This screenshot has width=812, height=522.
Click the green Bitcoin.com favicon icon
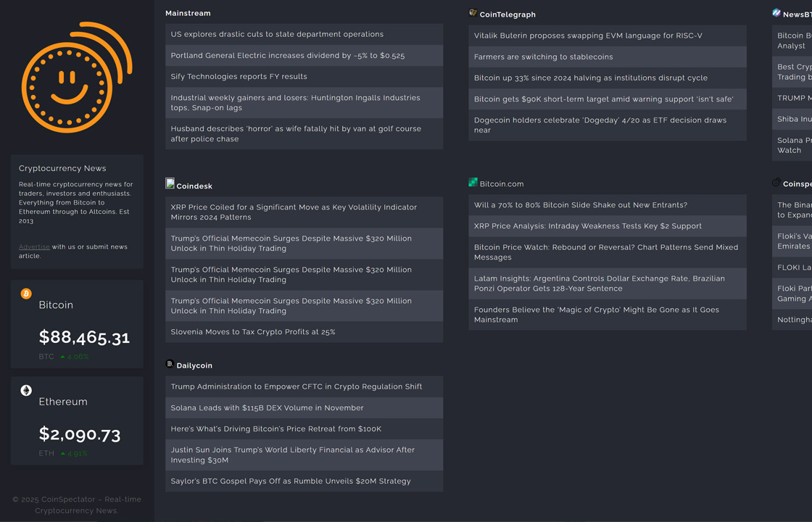coord(473,183)
